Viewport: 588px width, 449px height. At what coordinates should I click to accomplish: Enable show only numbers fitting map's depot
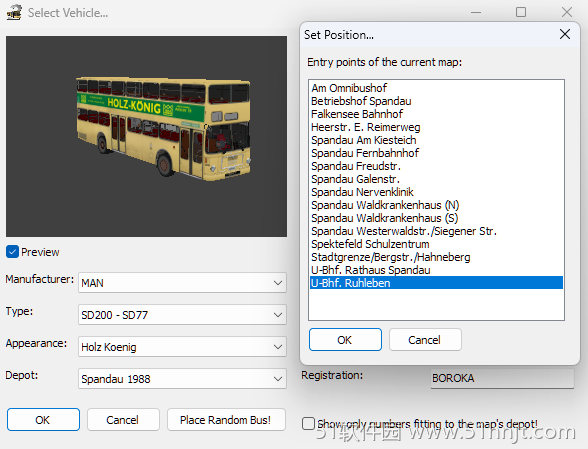coord(308,423)
